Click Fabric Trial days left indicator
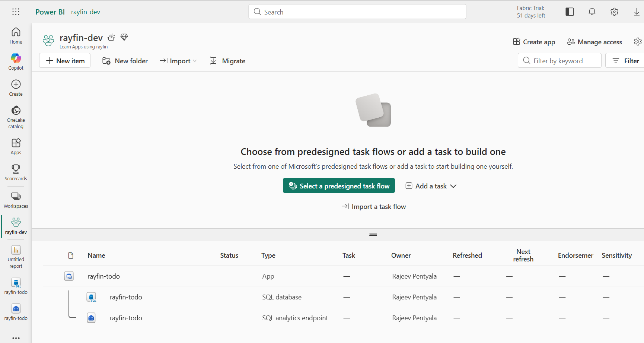The width and height of the screenshot is (644, 343). (x=531, y=12)
